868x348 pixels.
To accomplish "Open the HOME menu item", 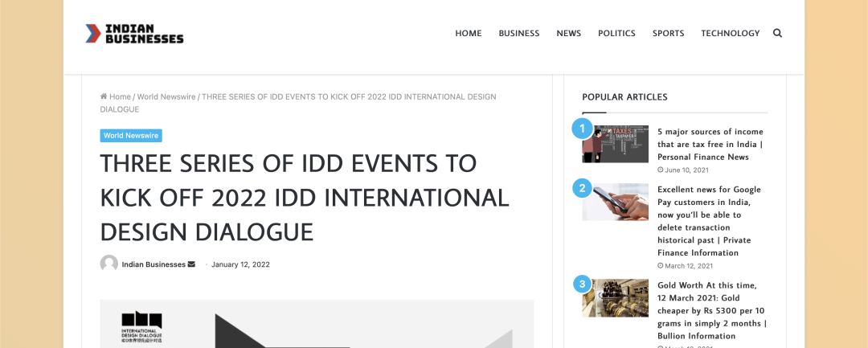I will (469, 33).
